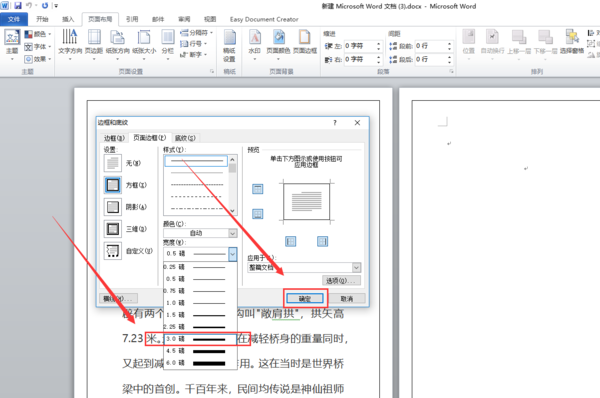Choose the 3.0 磅 width option

coord(201,339)
